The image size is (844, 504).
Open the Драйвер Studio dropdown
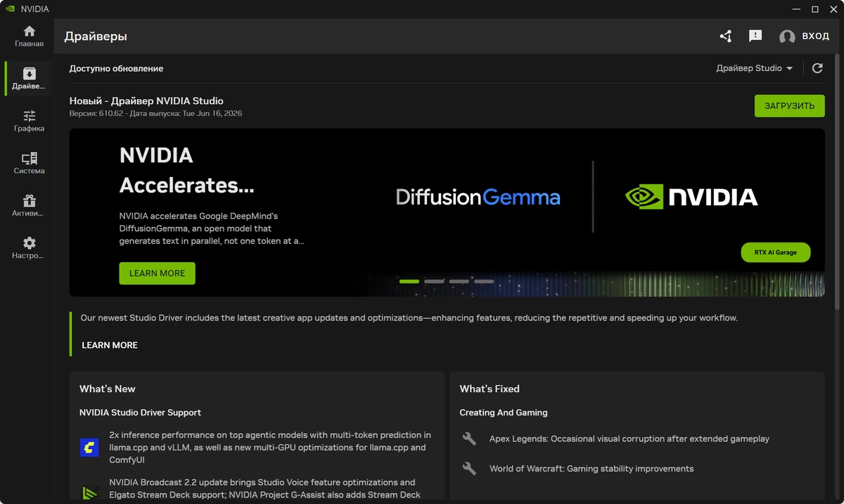coord(755,68)
